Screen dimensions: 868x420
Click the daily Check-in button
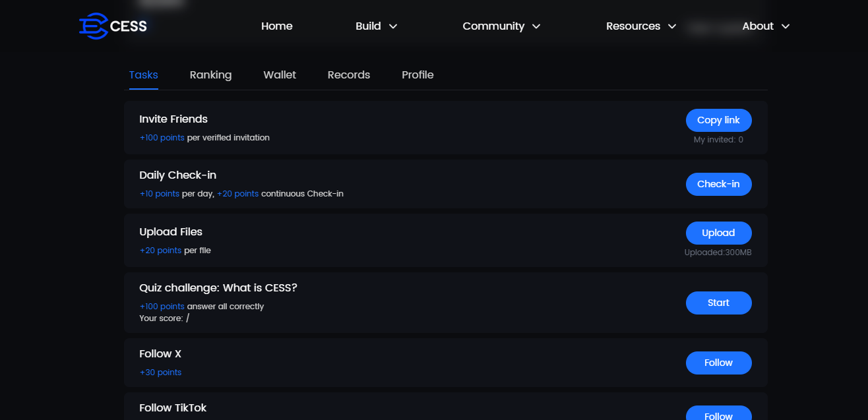click(718, 184)
